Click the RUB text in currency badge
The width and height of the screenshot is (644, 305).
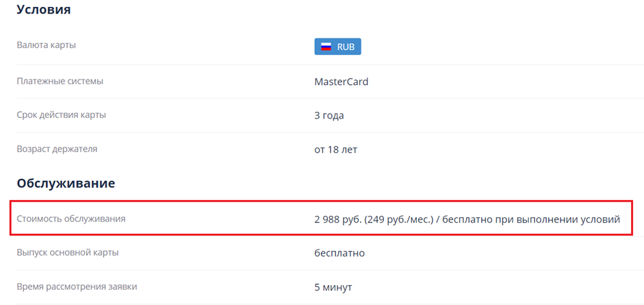[x=346, y=47]
